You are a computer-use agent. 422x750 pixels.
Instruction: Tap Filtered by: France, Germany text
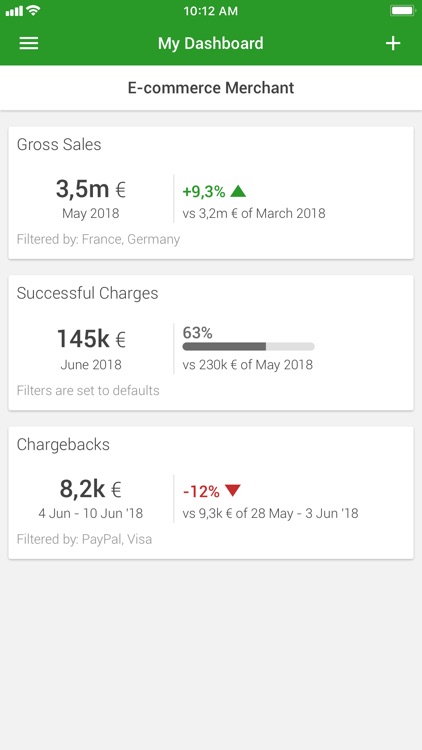pos(98,239)
